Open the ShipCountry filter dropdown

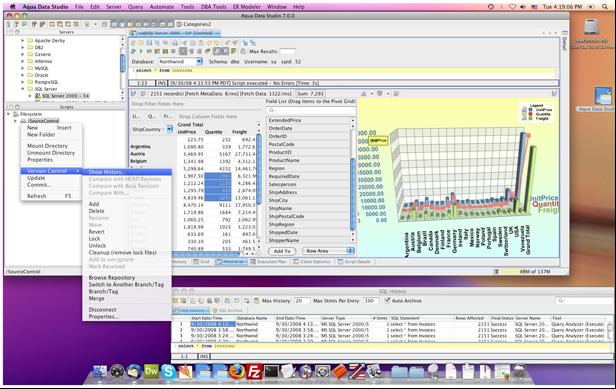coord(169,129)
